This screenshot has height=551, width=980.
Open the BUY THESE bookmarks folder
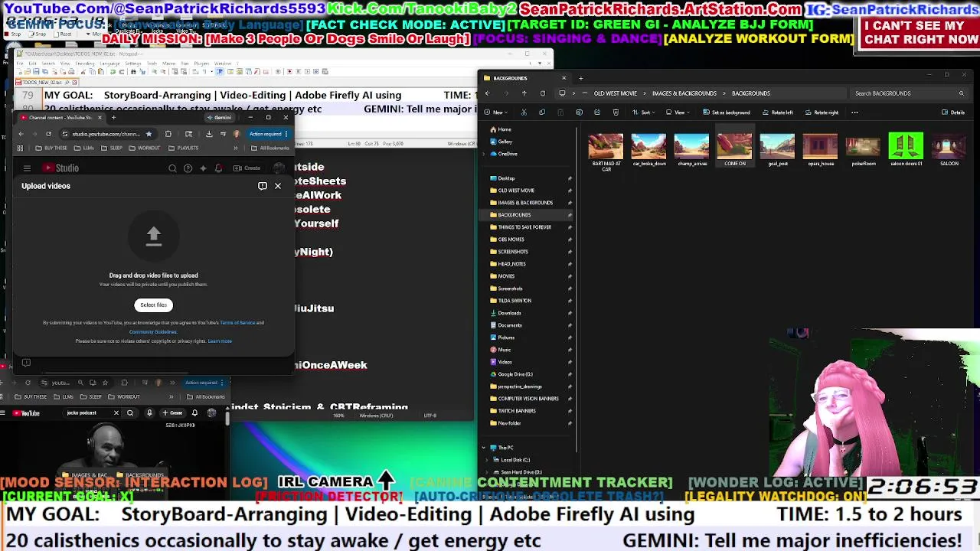[x=51, y=148]
